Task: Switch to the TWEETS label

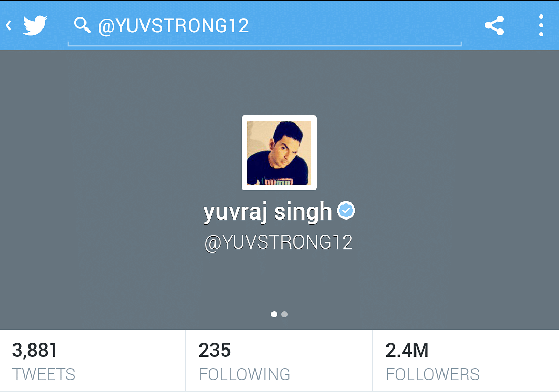Action: pos(44,374)
